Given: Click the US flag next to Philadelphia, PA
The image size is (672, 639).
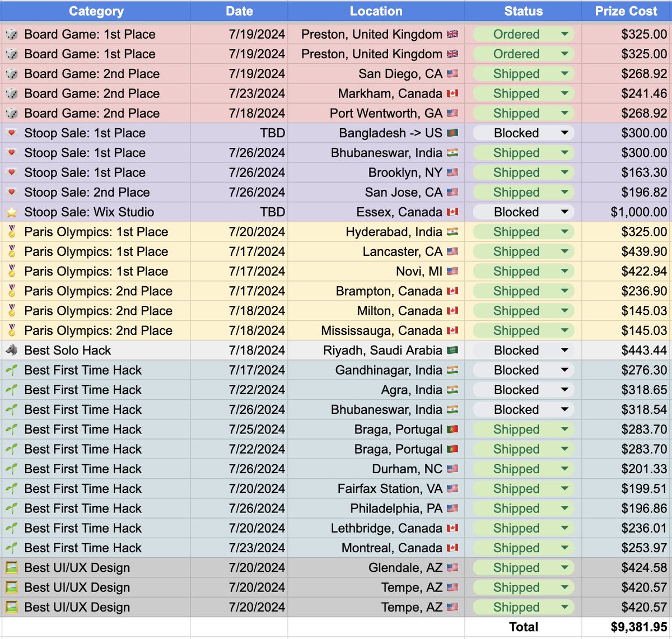Looking at the screenshot, I should click(x=452, y=509).
